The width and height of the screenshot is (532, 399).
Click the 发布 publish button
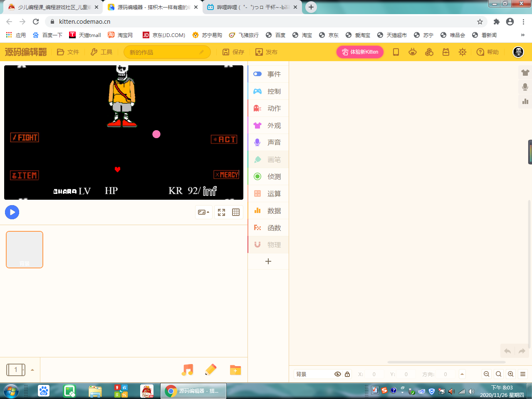pyautogui.click(x=266, y=52)
